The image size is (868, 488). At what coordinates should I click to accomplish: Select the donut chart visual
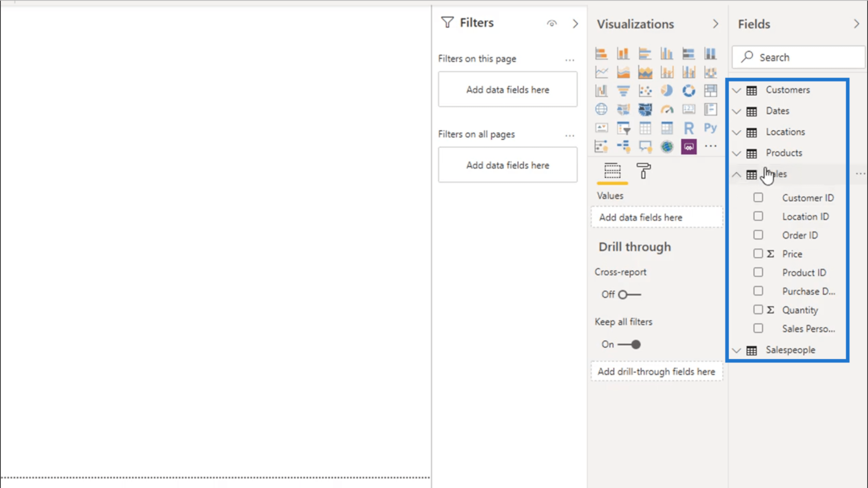pos(689,91)
